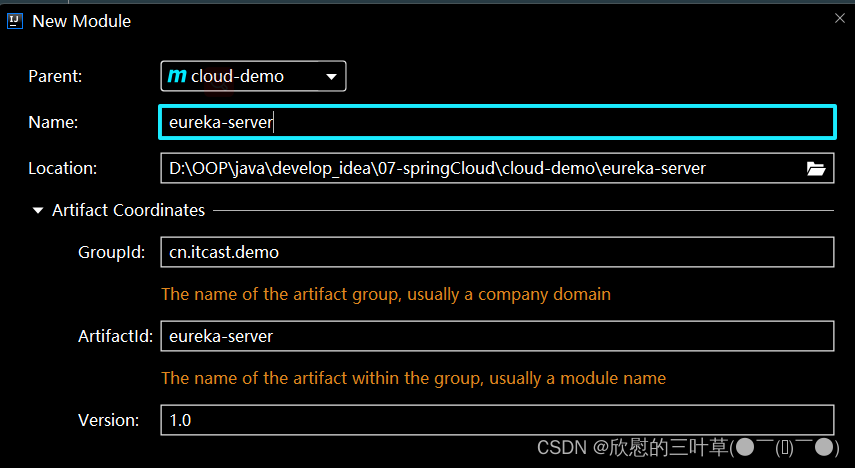855x468 pixels.
Task: Click the Location path field
Action: point(497,168)
